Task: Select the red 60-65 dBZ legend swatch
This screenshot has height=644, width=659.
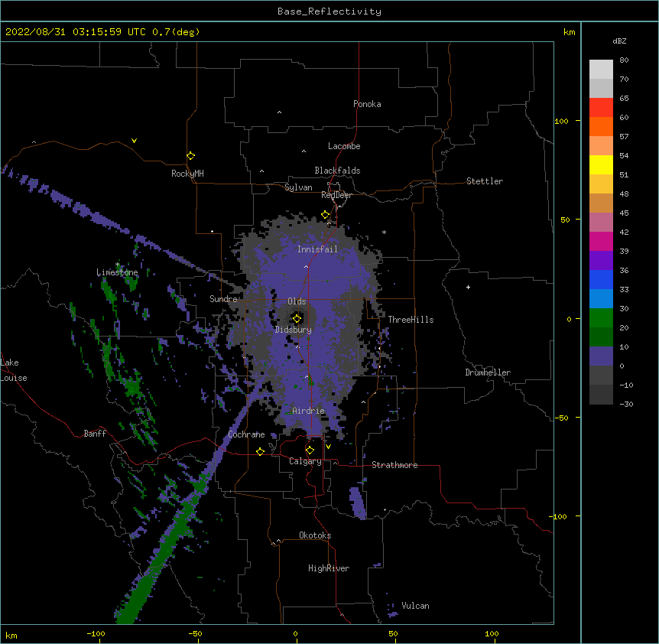Action: pos(601,108)
